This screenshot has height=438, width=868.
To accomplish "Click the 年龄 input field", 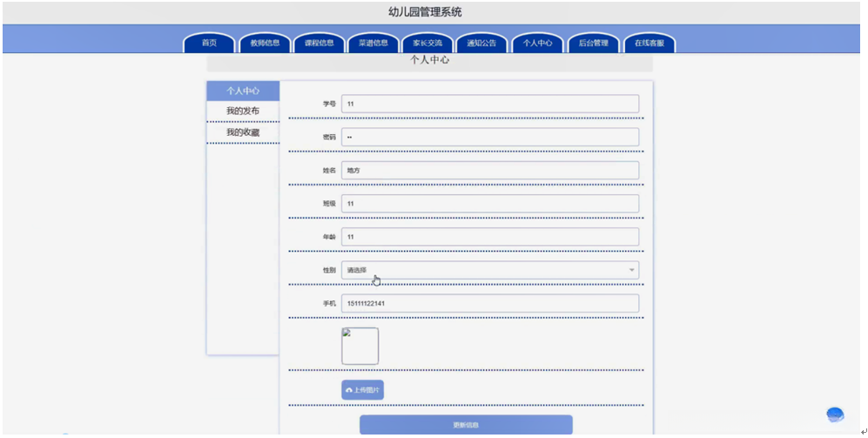I will coord(490,237).
